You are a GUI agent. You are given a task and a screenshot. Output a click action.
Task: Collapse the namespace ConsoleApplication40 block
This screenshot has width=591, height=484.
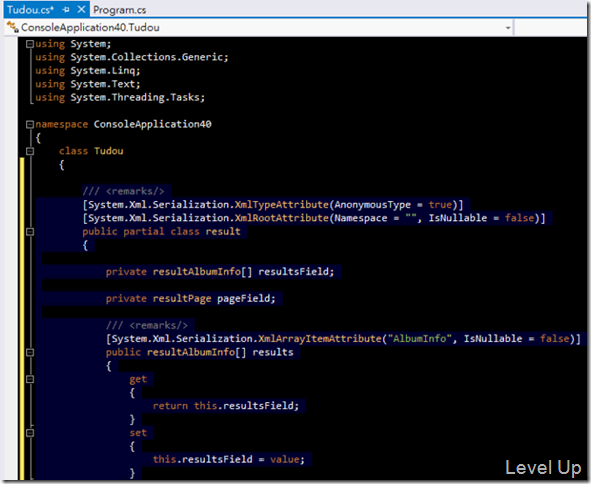click(30, 124)
